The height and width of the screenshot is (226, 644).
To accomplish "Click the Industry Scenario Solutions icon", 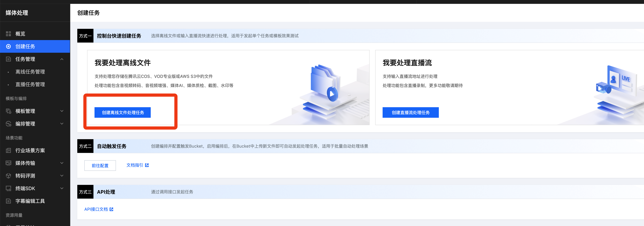I will click(x=8, y=150).
